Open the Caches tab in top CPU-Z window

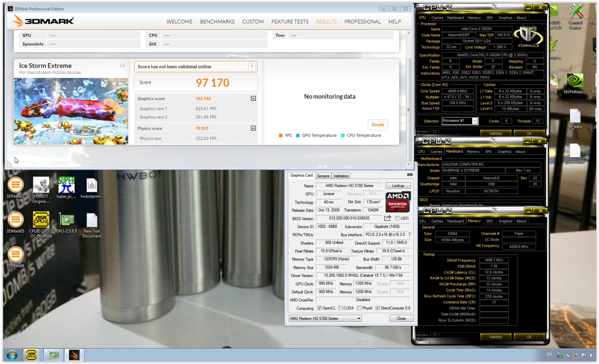click(x=437, y=18)
